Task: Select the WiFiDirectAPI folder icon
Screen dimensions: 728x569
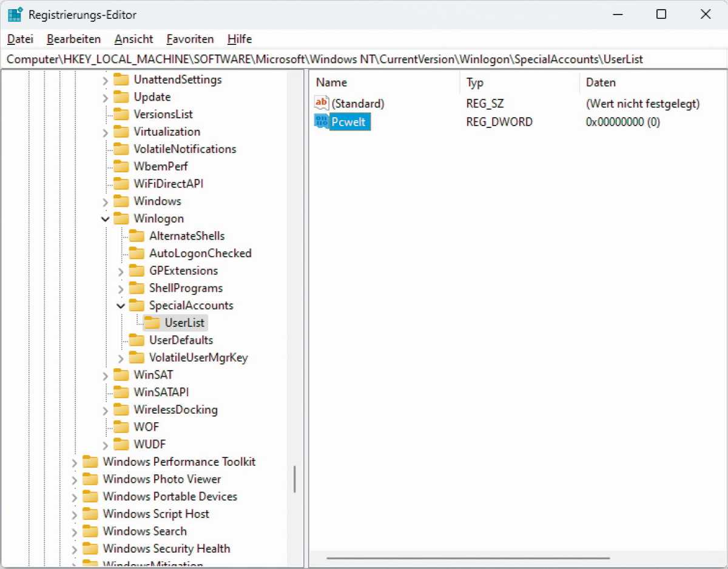Action: pos(121,184)
